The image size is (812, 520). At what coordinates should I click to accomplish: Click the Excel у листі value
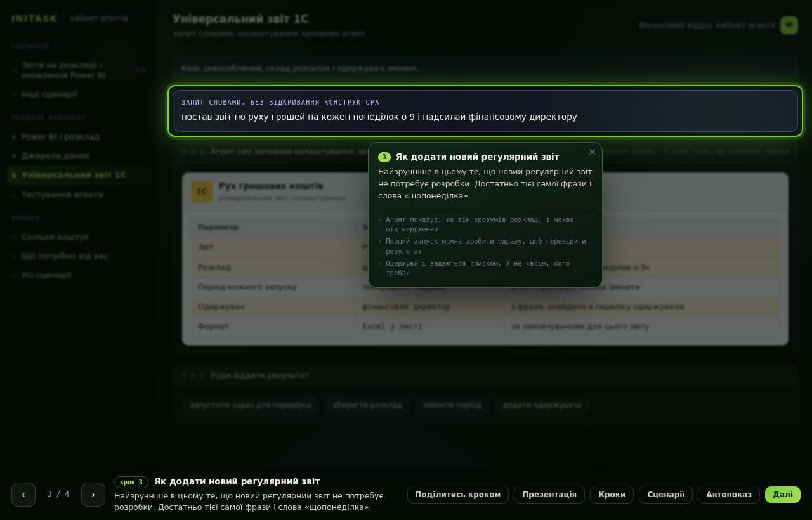(430, 326)
